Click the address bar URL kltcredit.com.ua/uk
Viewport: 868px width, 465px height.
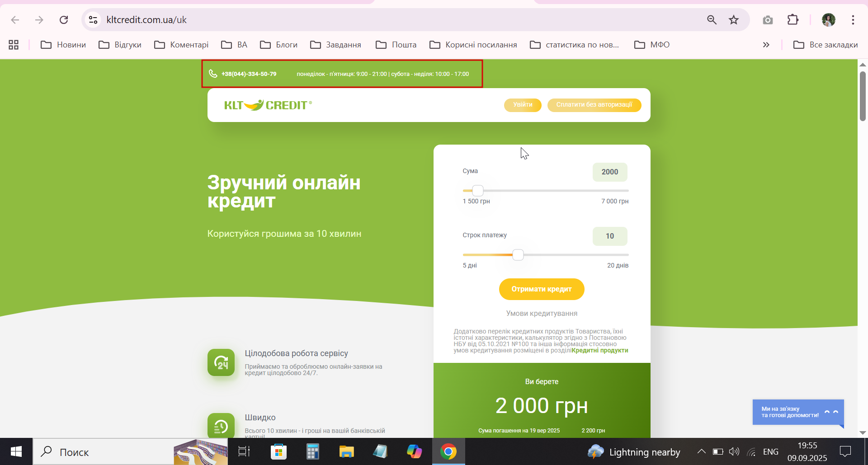point(146,20)
